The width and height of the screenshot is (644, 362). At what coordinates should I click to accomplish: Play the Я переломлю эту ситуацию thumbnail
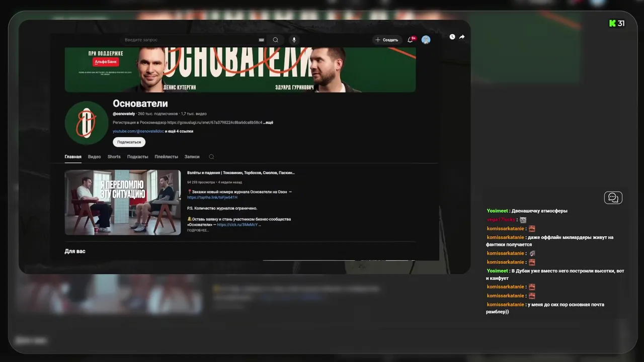123,202
